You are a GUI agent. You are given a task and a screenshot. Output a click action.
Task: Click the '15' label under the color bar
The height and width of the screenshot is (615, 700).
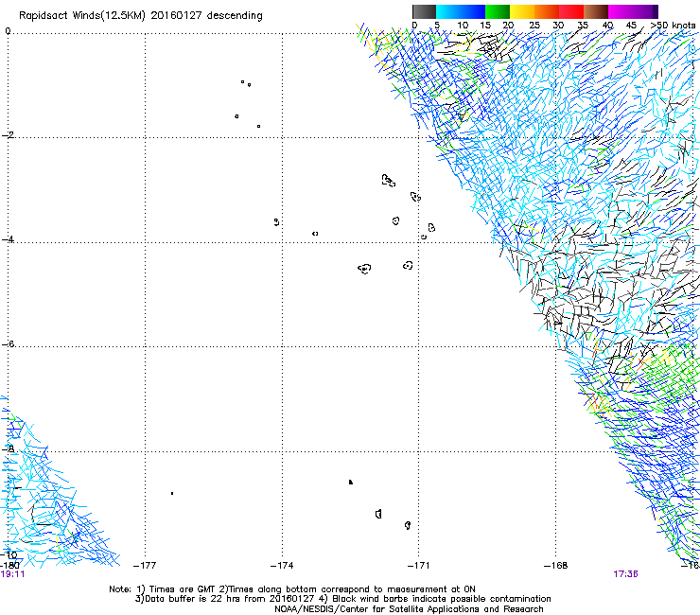(x=485, y=25)
